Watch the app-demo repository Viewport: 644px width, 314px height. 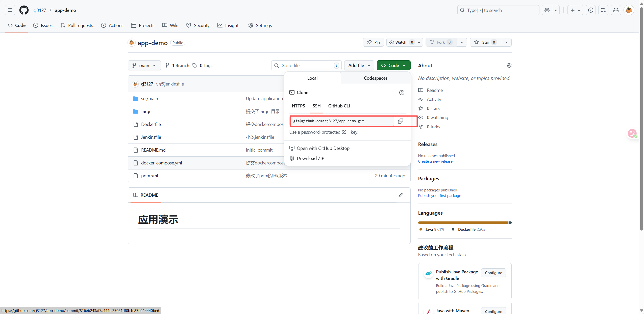[x=405, y=42]
